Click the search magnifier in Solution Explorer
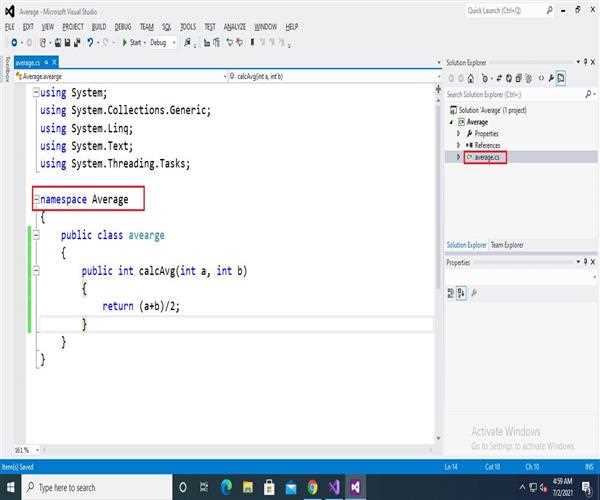 coord(591,93)
